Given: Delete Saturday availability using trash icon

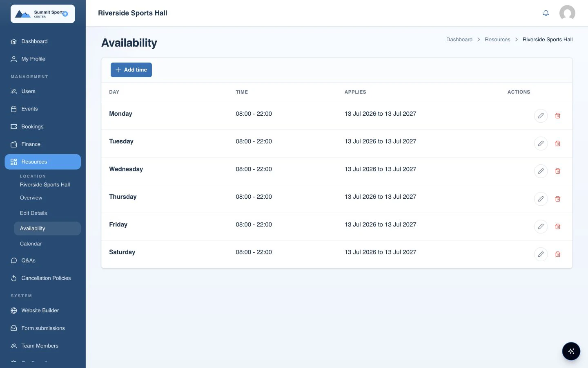Looking at the screenshot, I should click(x=557, y=254).
